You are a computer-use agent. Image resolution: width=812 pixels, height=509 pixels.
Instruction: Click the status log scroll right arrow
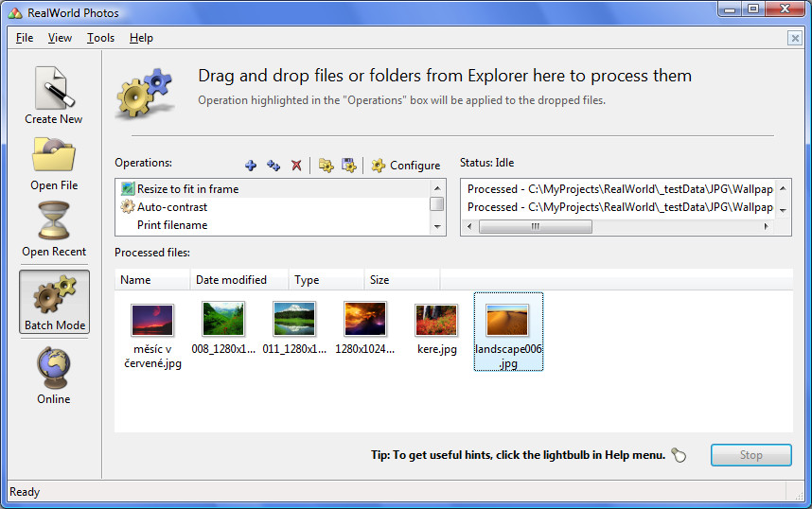766,226
